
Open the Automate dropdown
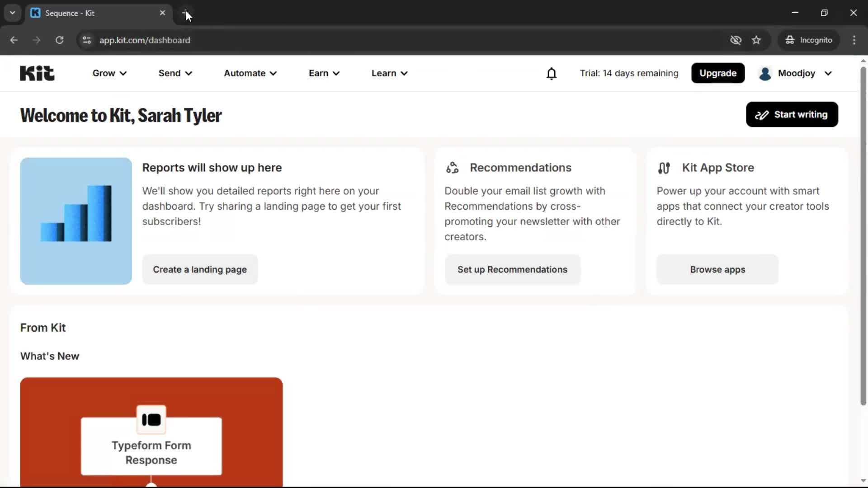(250, 73)
